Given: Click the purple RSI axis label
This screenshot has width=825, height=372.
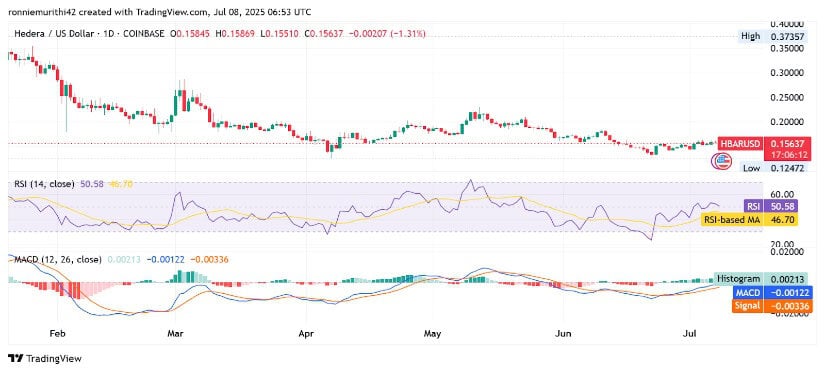Looking at the screenshot, I should [753, 206].
